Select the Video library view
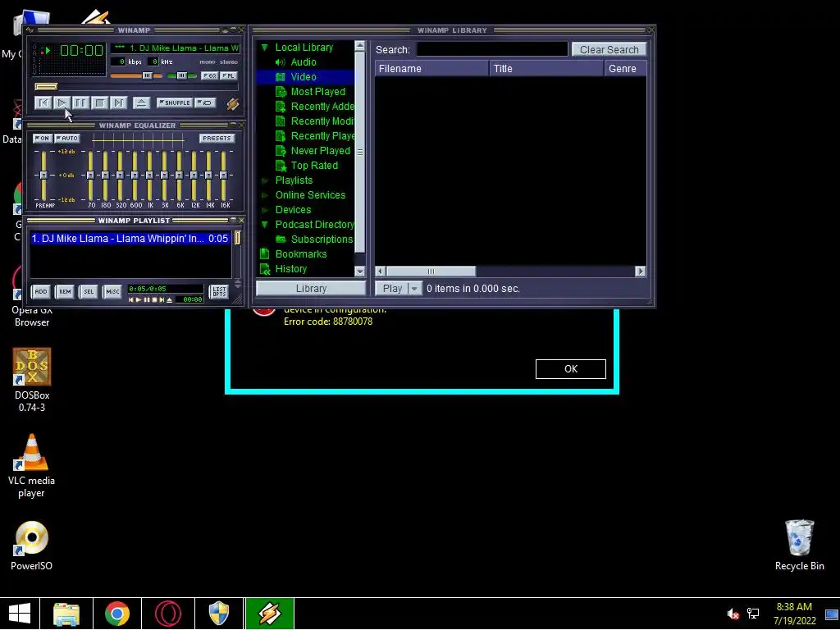This screenshot has height=630, width=840. 304,77
